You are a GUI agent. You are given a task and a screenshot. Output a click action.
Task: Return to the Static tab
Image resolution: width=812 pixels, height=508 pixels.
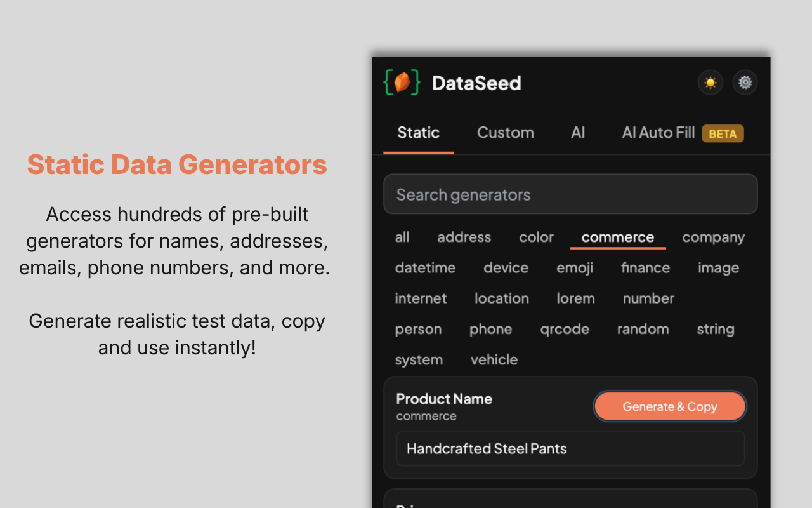418,133
